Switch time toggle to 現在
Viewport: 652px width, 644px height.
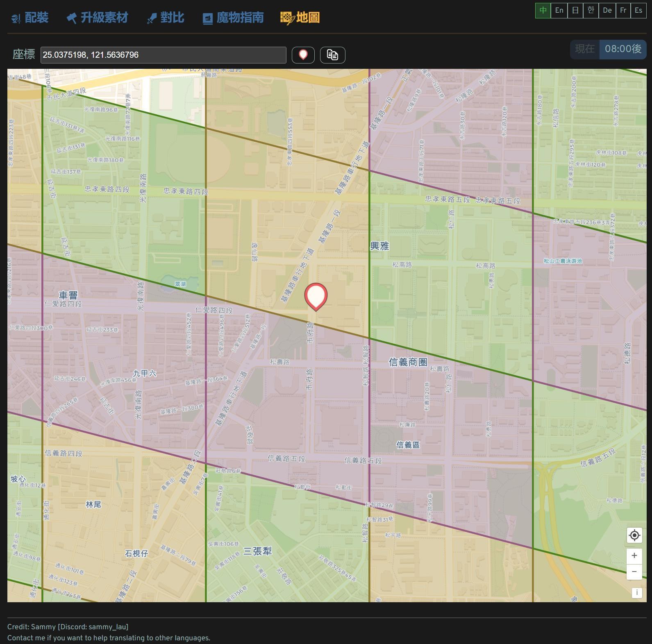584,49
